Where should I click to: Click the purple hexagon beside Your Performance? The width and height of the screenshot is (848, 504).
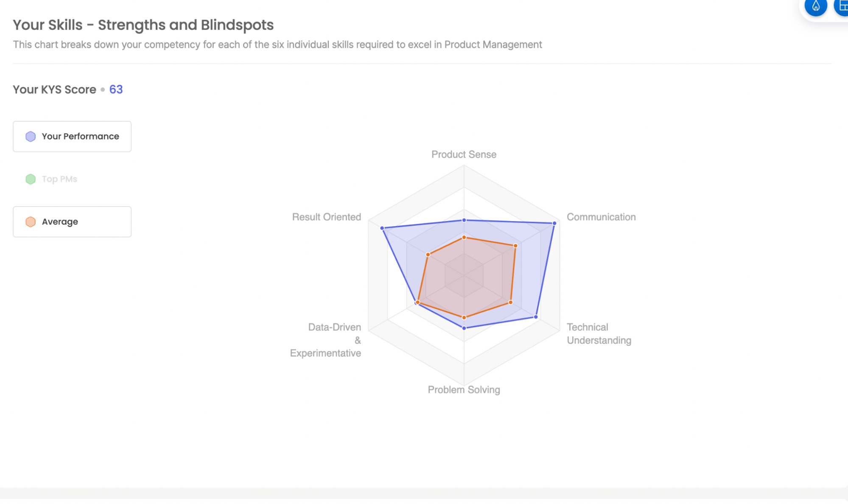coord(31,137)
